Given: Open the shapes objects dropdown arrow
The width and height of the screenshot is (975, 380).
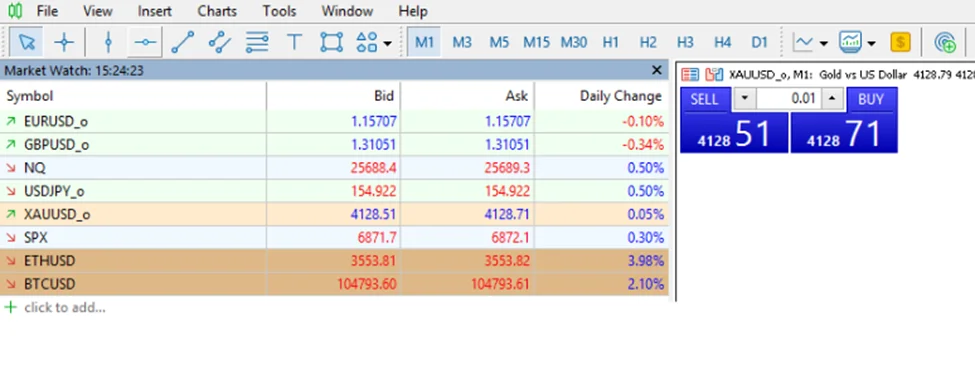Looking at the screenshot, I should click(387, 43).
